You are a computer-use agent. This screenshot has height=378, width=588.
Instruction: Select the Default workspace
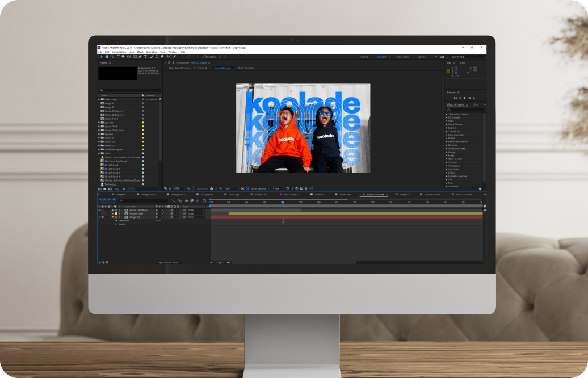364,57
